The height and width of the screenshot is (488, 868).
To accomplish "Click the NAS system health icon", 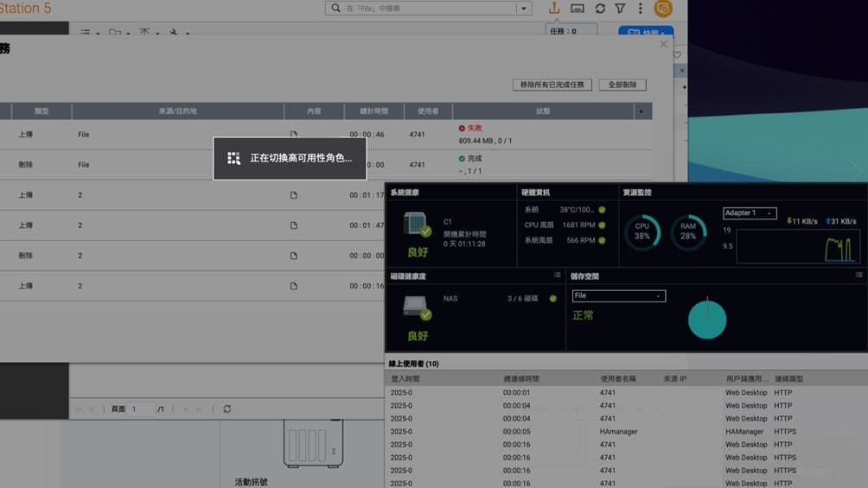I will coord(417,225).
